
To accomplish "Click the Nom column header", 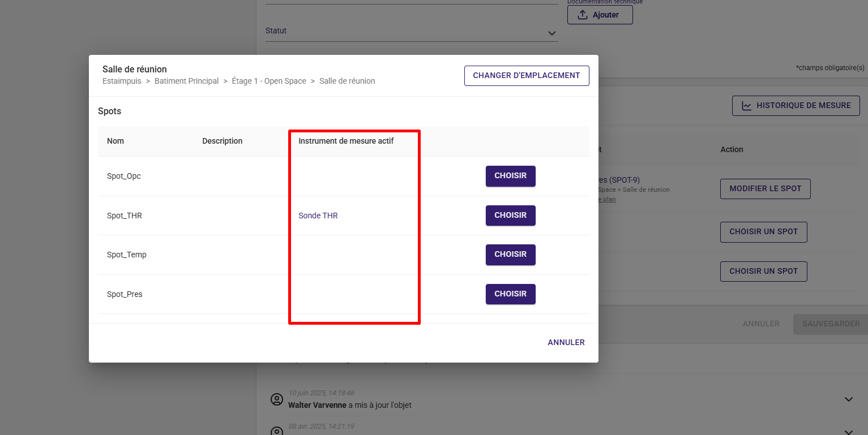I will tap(116, 141).
